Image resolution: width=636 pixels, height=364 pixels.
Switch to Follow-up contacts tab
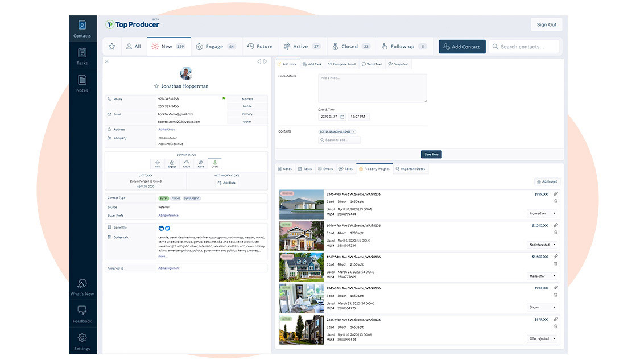(x=404, y=47)
